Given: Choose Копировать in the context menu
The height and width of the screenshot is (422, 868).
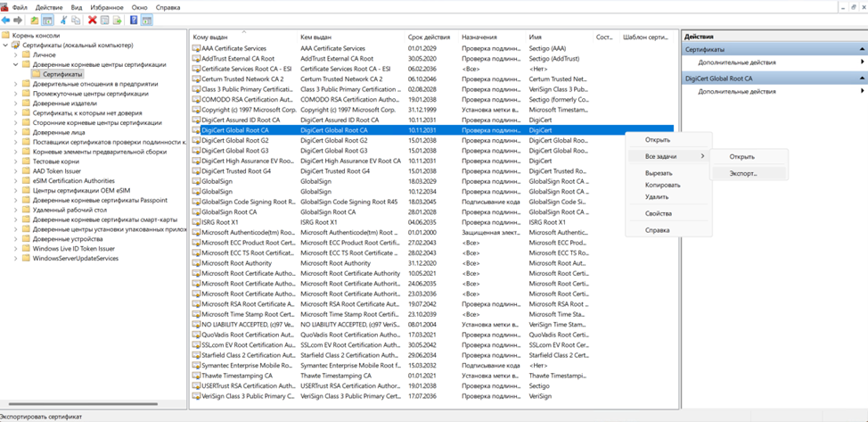Looking at the screenshot, I should tap(668, 186).
